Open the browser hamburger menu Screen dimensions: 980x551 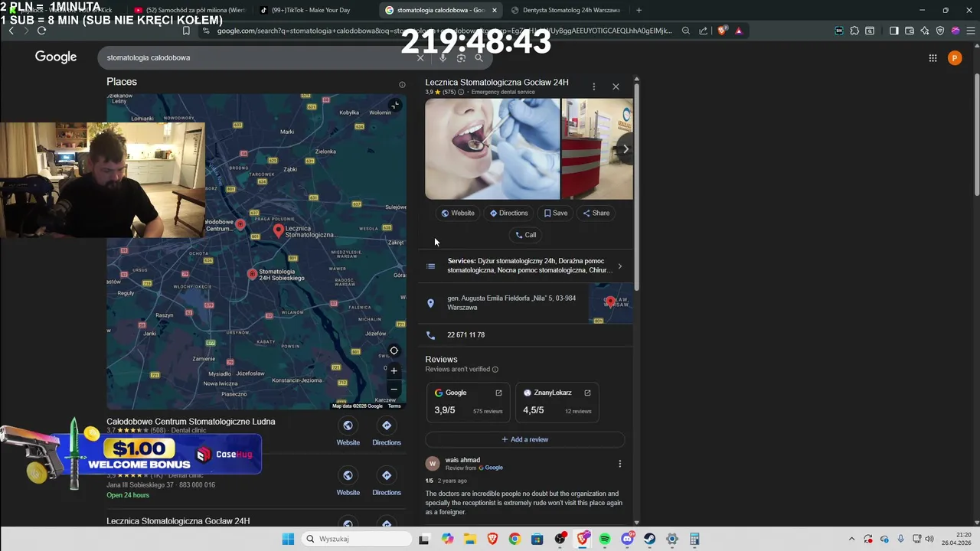pos(970,31)
